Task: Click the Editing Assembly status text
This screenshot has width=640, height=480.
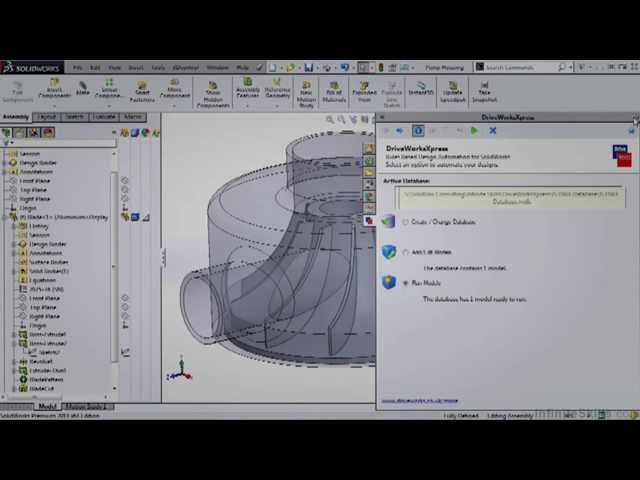Action: pos(509,416)
